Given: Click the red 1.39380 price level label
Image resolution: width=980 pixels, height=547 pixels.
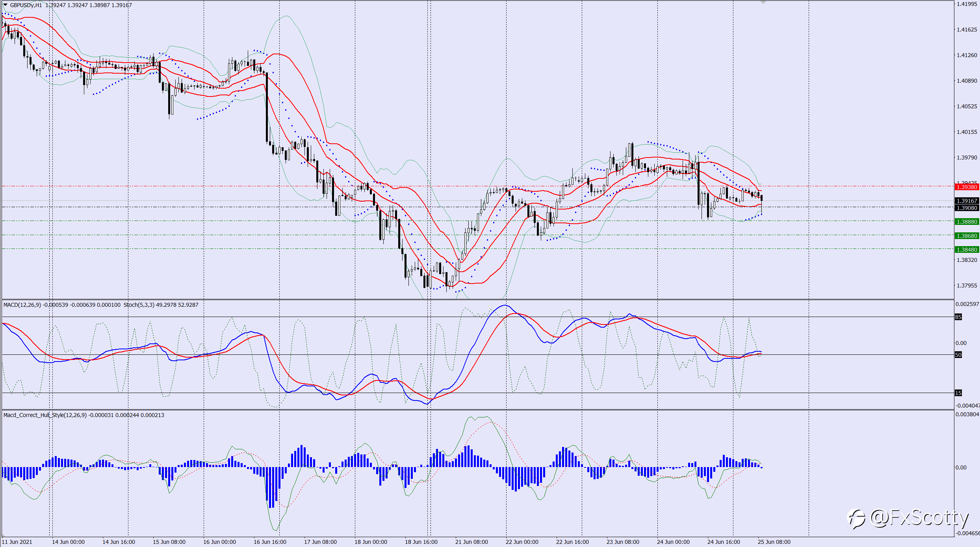Looking at the screenshot, I should pyautogui.click(x=967, y=187).
